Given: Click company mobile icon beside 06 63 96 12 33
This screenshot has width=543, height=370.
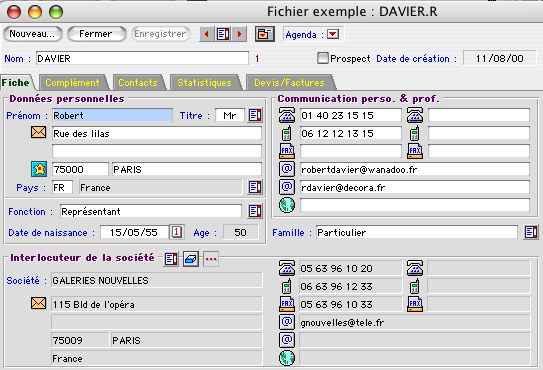Looking at the screenshot, I should (286, 287).
